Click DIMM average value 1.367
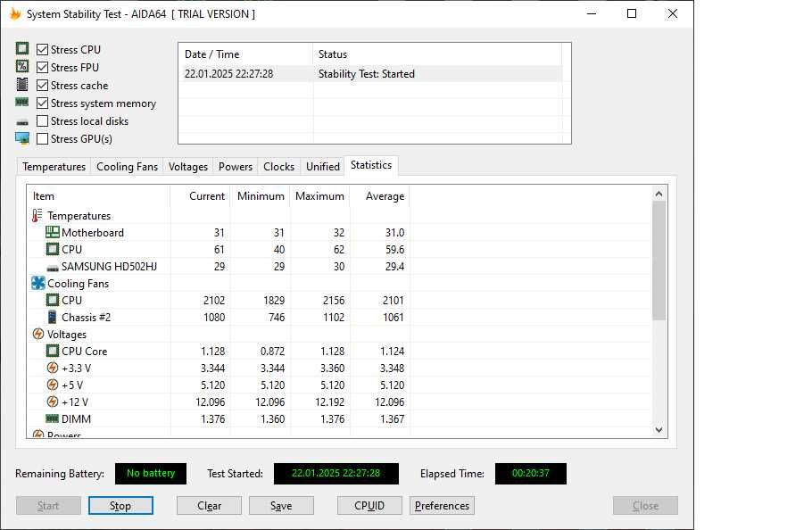The height and width of the screenshot is (530, 812). pyautogui.click(x=392, y=418)
